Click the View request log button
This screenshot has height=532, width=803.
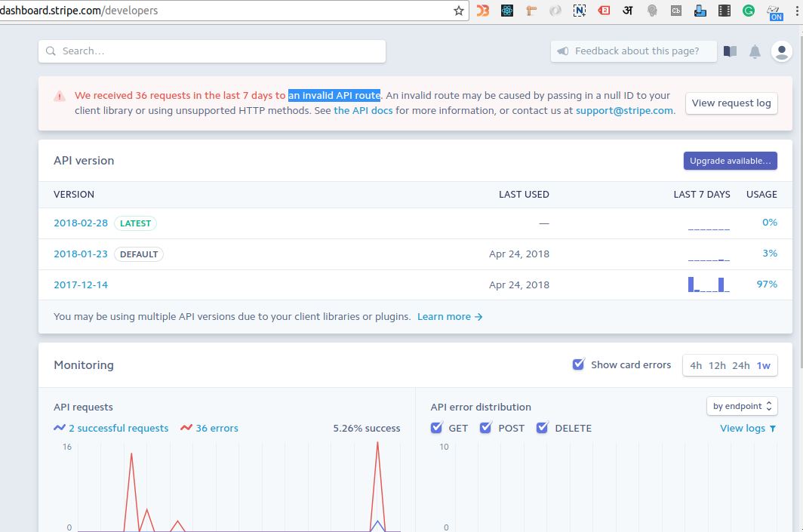[731, 103]
